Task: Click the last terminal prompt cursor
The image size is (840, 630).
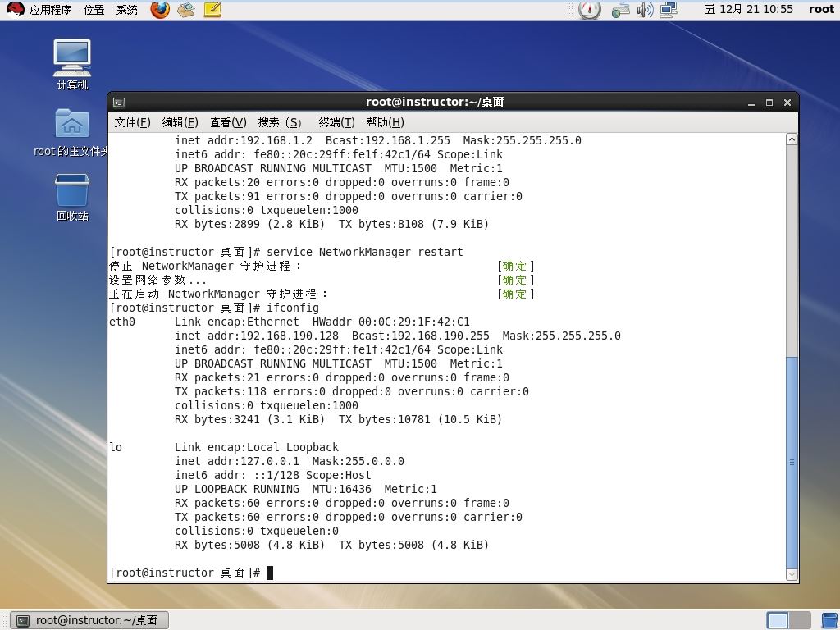Action: [269, 573]
